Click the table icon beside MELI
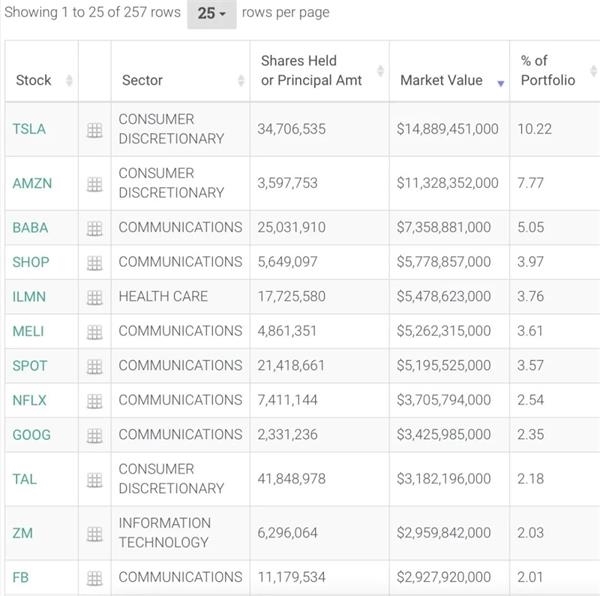600x596 pixels. point(95,332)
